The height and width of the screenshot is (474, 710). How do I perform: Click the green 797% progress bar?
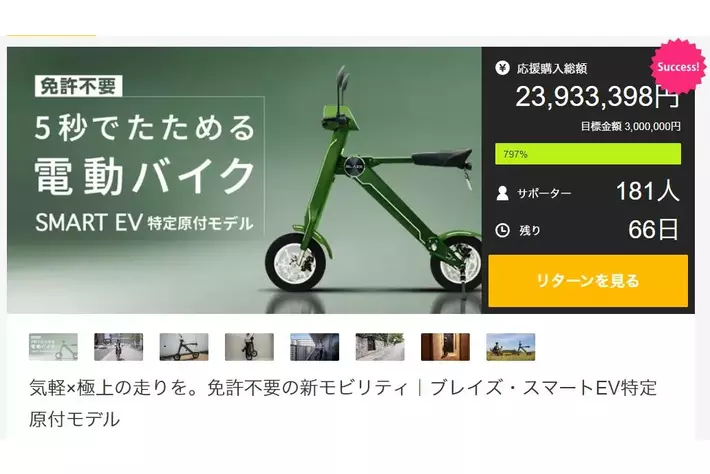pyautogui.click(x=588, y=154)
